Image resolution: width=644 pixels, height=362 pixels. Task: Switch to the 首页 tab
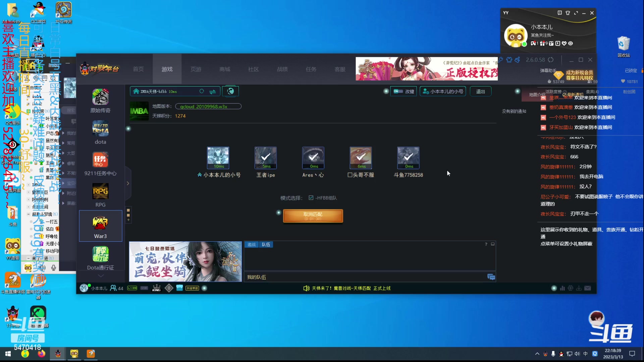tap(138, 69)
